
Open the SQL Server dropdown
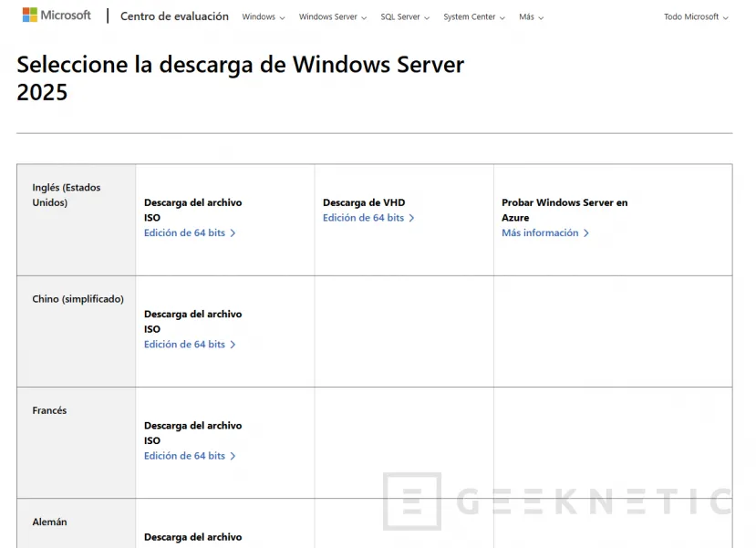(x=405, y=17)
